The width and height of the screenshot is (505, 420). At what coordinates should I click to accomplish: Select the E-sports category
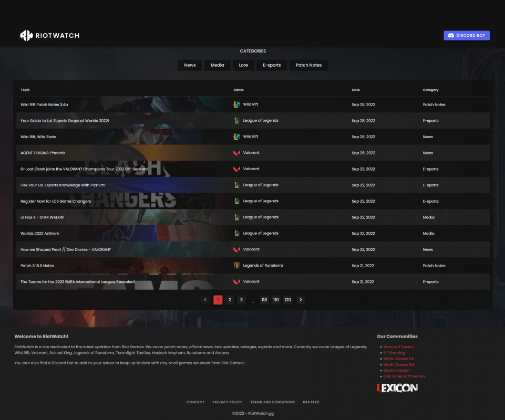pyautogui.click(x=272, y=65)
